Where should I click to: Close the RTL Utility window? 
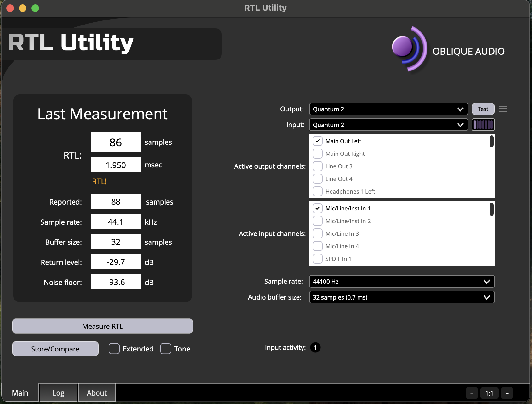(10, 8)
